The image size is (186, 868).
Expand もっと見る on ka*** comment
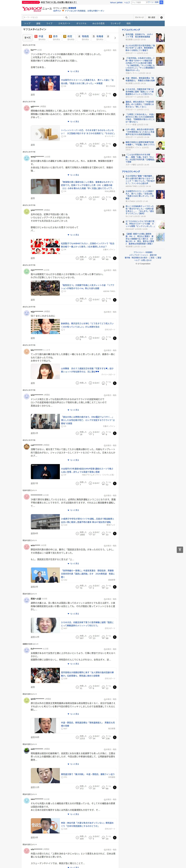[x=73, y=71]
